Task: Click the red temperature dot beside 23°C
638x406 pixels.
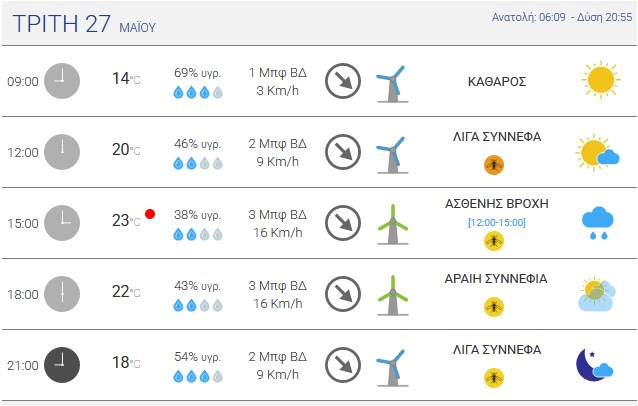Action: [x=150, y=214]
